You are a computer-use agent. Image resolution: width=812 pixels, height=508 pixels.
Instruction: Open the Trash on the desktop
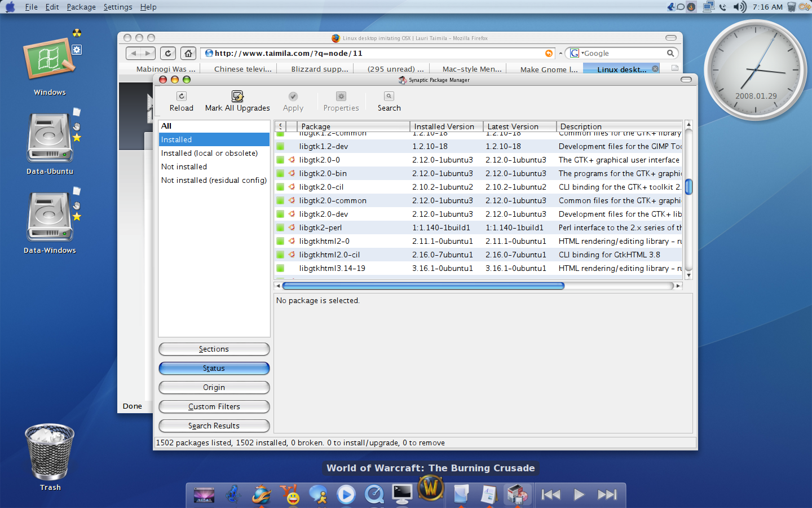click(50, 452)
